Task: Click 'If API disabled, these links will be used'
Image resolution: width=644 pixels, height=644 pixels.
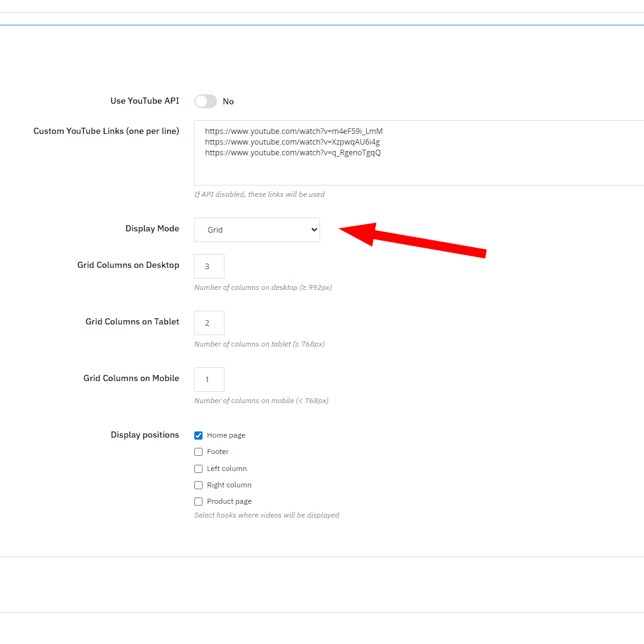Action: tap(260, 194)
